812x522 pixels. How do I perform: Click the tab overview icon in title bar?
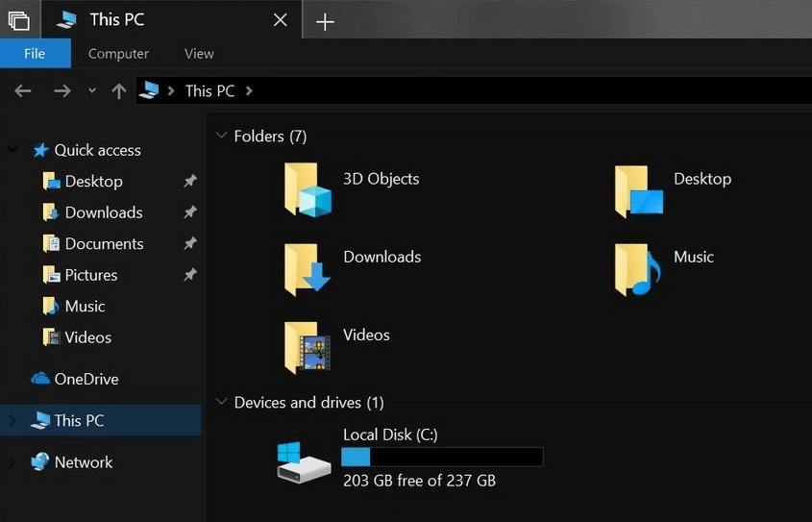click(x=19, y=21)
